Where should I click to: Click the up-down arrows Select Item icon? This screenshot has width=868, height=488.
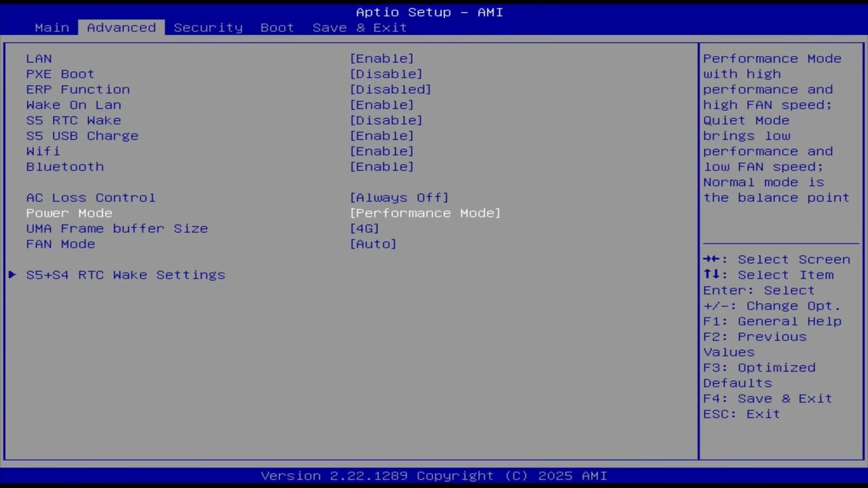(711, 274)
